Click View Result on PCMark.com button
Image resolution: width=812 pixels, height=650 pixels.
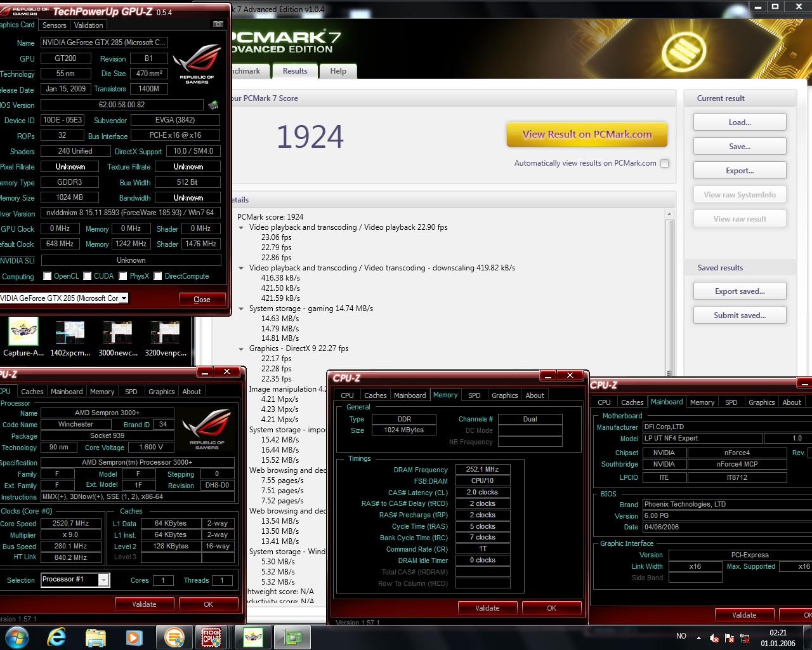tap(587, 135)
